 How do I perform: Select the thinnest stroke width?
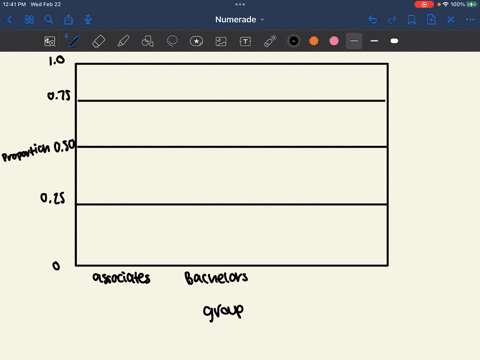coord(354,41)
